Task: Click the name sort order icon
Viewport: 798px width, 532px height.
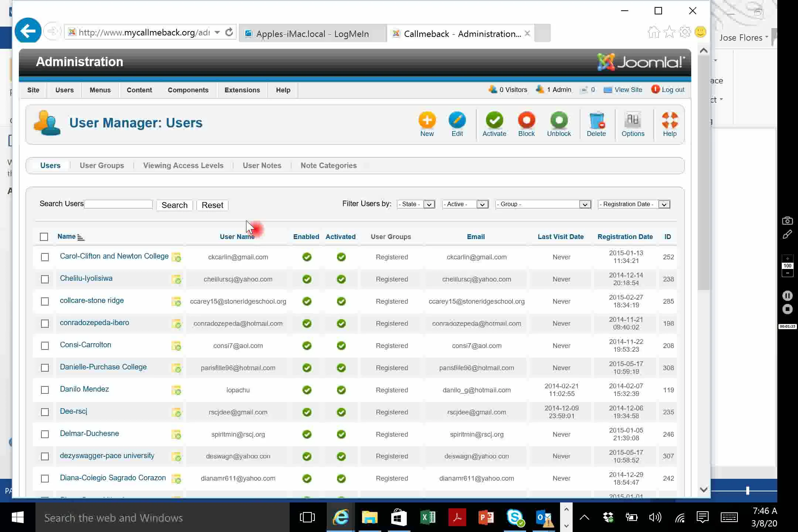Action: coord(81,237)
